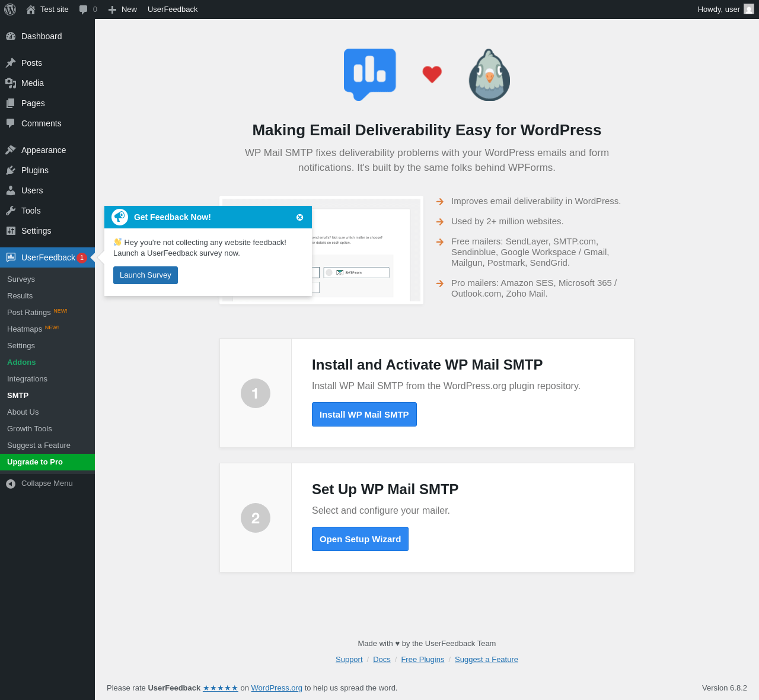Image resolution: width=759 pixels, height=700 pixels.
Task: Open the Docs footer link
Action: point(382,660)
